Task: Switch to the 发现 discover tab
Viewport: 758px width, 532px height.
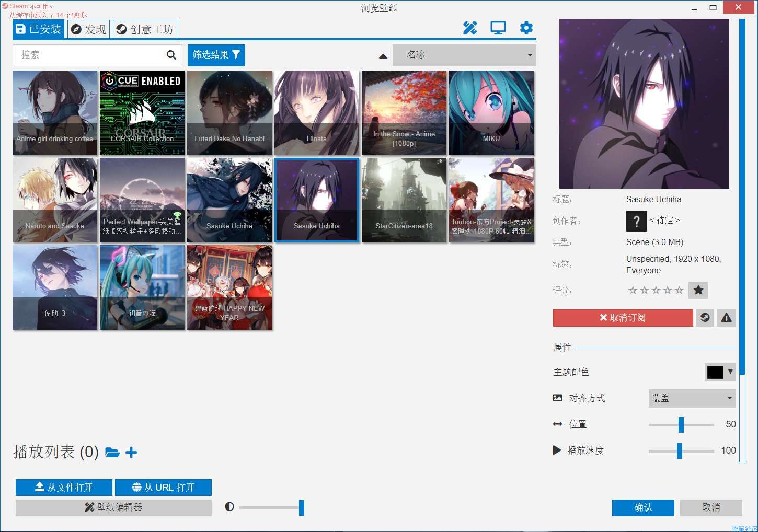Action: [x=89, y=29]
